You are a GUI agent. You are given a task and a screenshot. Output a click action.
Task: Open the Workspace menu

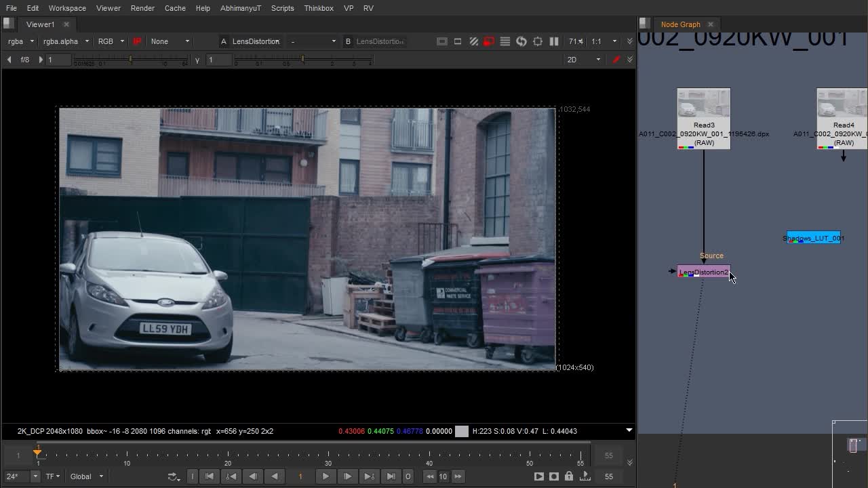[67, 8]
